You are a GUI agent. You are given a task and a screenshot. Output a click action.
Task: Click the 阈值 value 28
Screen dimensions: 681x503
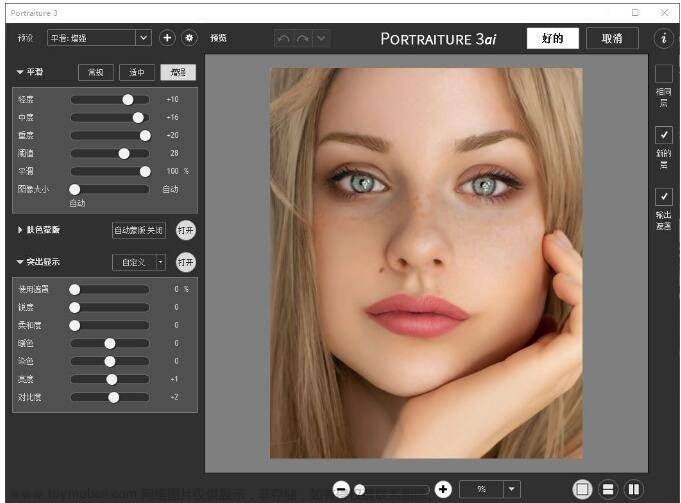[174, 153]
